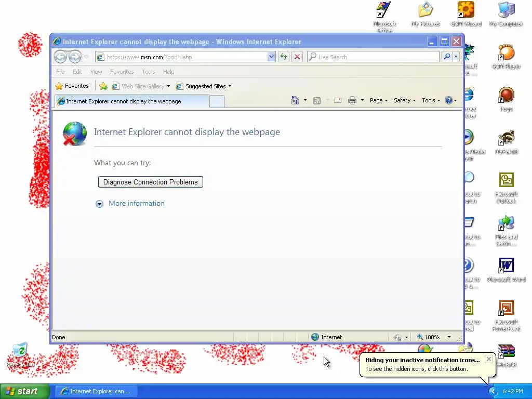The height and width of the screenshot is (399, 532).
Task: Select the Microsoft Word desktop icon
Action: click(506, 270)
